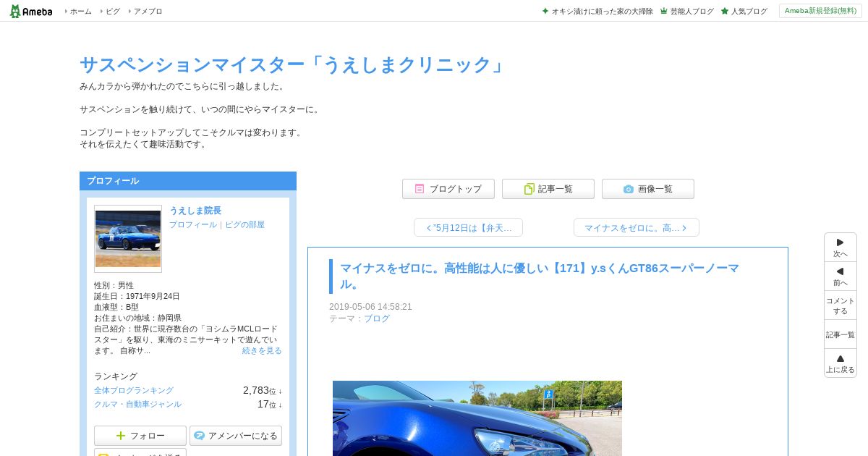Screen dimensions: 868x456
Task: Open the ホーム link in top bar
Action: click(x=80, y=12)
